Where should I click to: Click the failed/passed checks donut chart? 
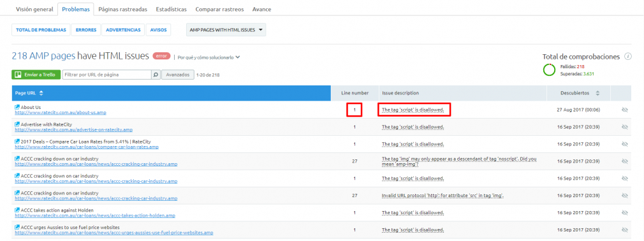point(549,69)
